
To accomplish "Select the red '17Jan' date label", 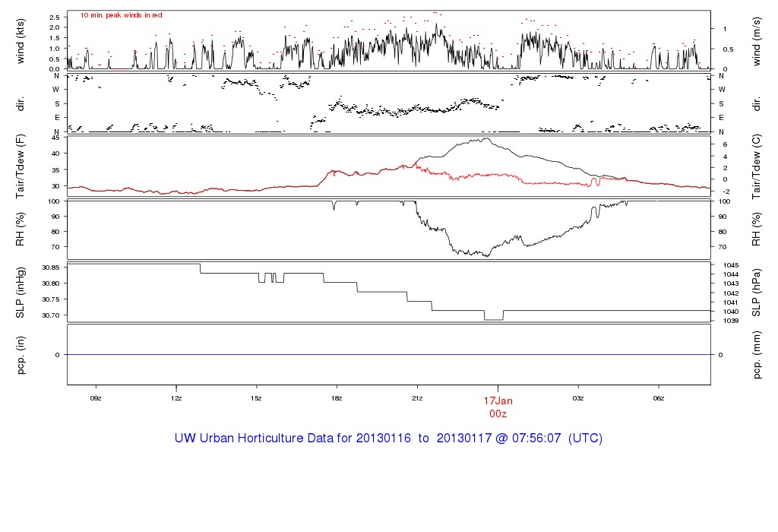I will coord(498,401).
